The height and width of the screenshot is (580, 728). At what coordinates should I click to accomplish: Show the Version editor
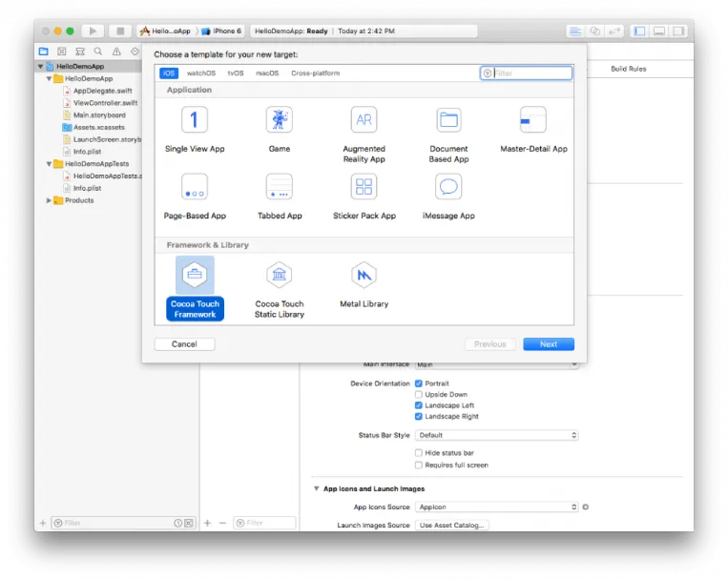pos(614,31)
